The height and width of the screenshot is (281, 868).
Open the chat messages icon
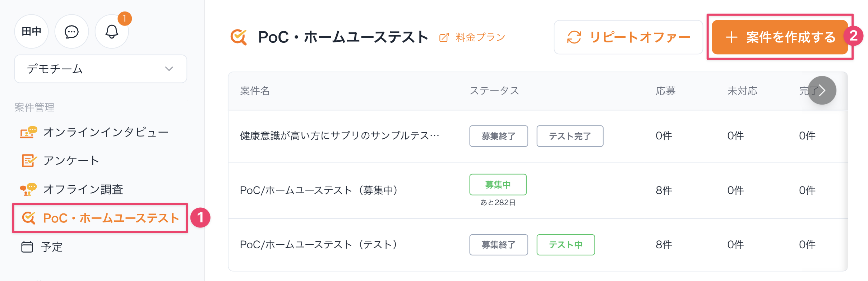coord(71,32)
